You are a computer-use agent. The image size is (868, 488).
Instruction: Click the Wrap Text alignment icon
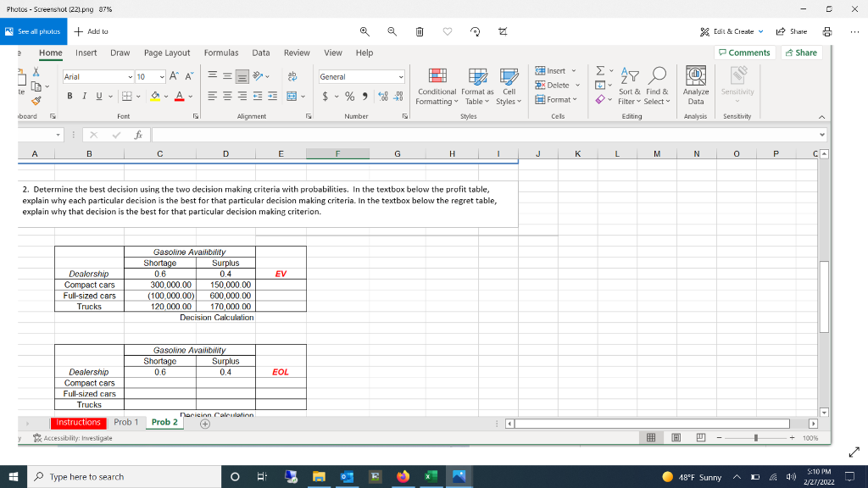[x=292, y=75]
